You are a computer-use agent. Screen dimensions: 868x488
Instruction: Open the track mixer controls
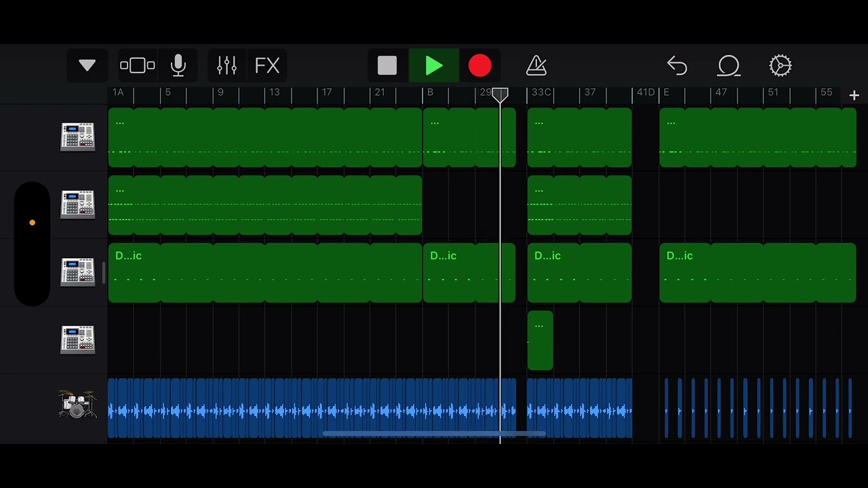point(226,66)
